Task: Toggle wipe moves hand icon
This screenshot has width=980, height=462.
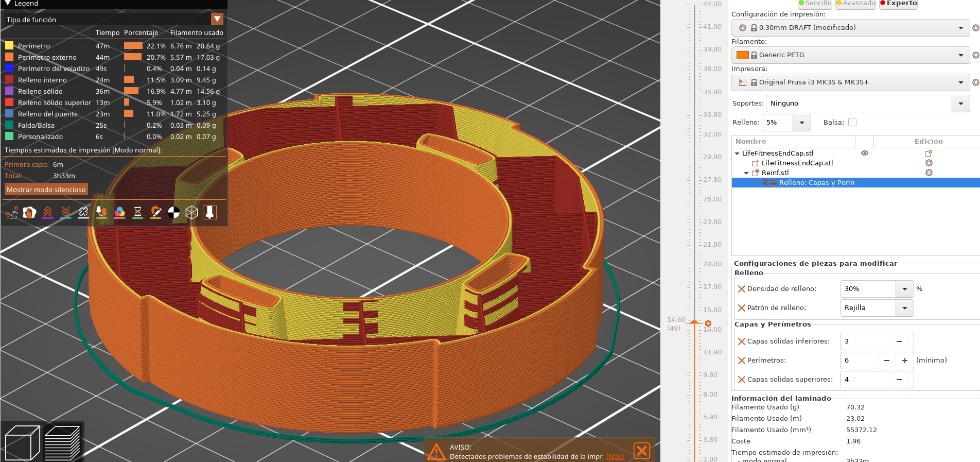Action: pyautogui.click(x=29, y=212)
